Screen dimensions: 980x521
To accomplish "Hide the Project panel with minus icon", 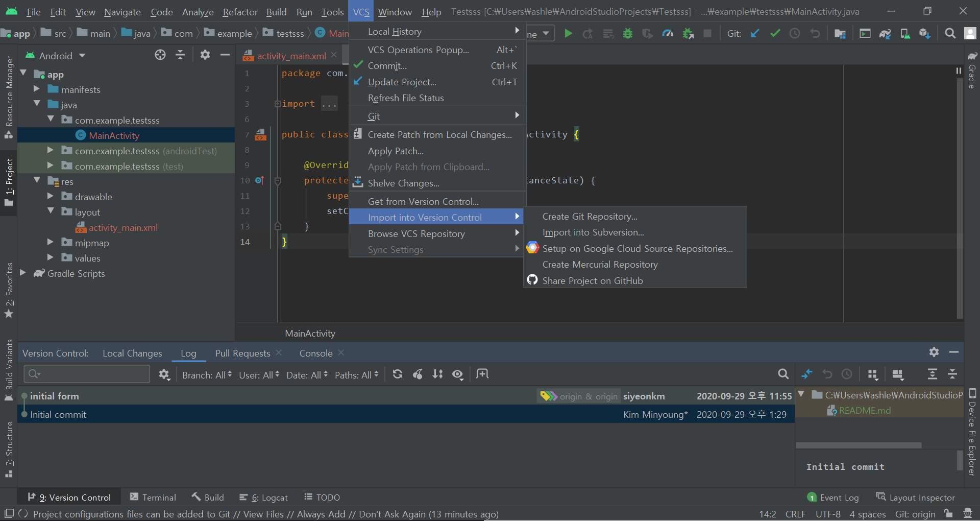I will click(x=225, y=55).
